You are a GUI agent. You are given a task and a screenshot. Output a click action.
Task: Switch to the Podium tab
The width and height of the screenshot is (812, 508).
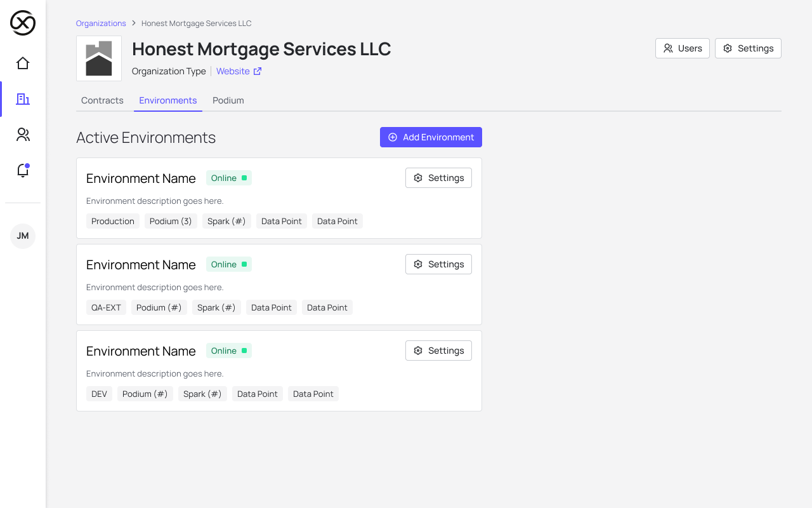pos(228,100)
